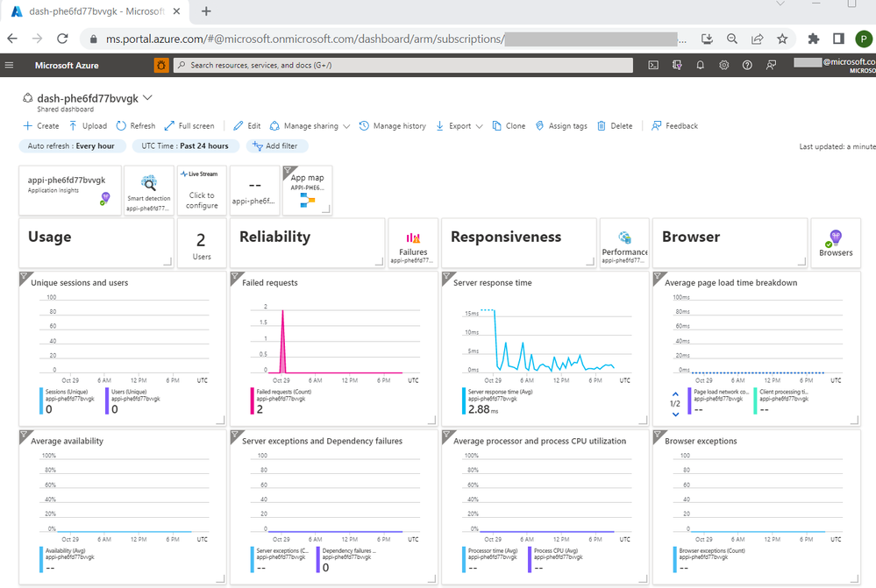876x588 pixels.
Task: Refresh the dashboard
Action: pyautogui.click(x=136, y=126)
